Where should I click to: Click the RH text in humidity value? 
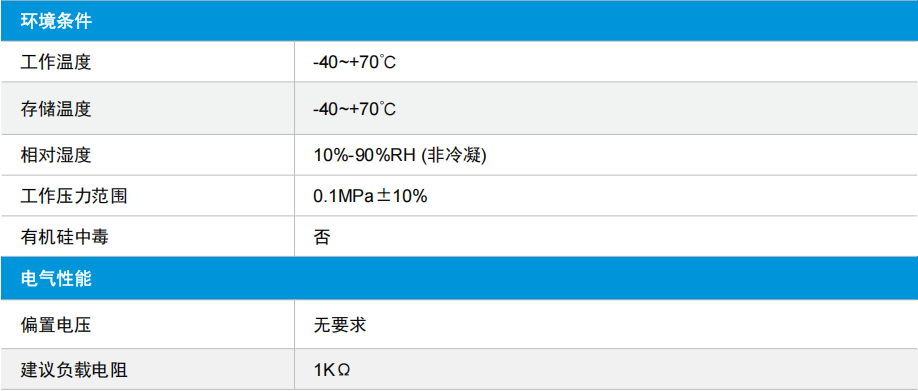coord(405,156)
